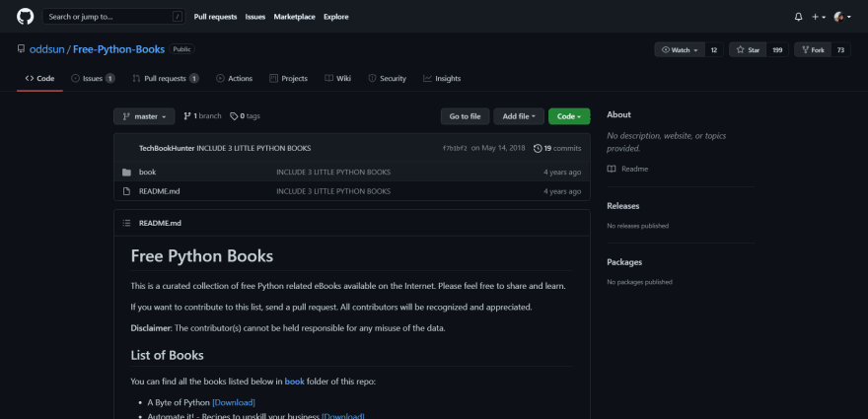Open the plus create-new dropdown
This screenshot has height=419, width=868.
click(819, 17)
